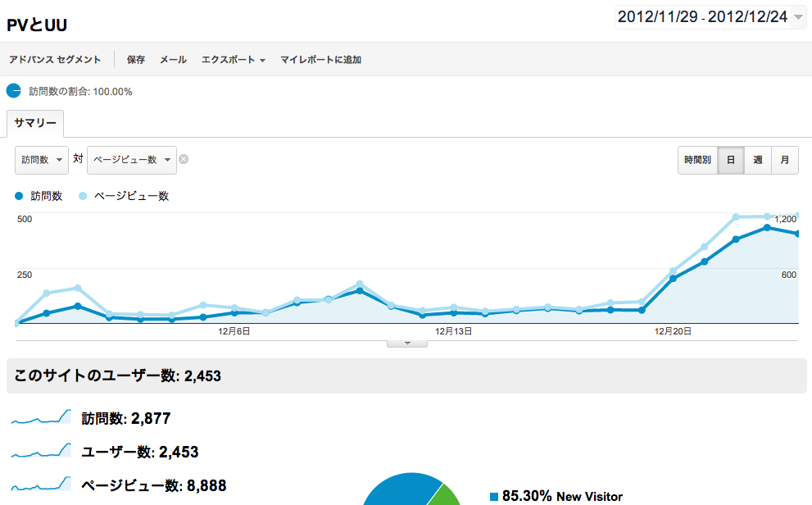The image size is (812, 505).
Task: Click the 1,200 right axis label
Action: pos(786,219)
